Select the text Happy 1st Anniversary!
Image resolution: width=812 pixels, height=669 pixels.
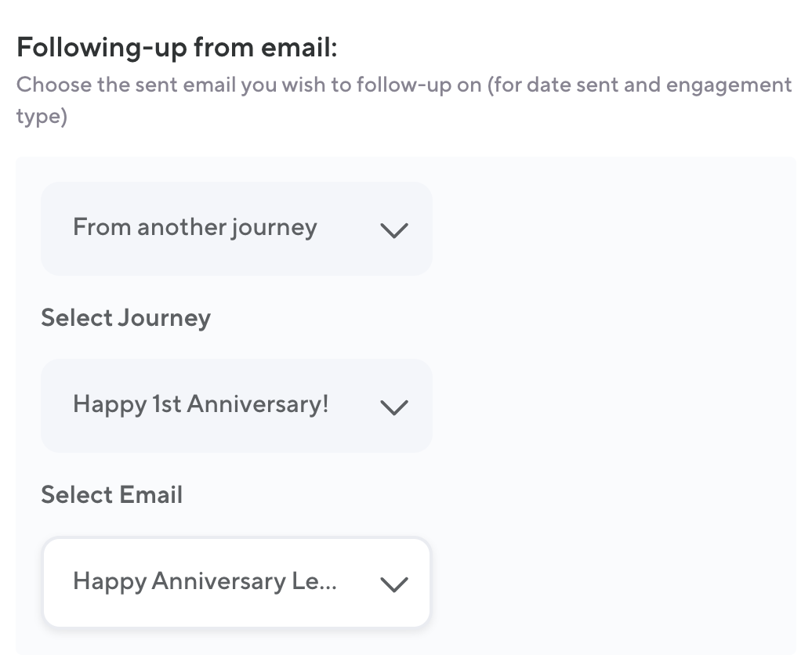pos(201,404)
